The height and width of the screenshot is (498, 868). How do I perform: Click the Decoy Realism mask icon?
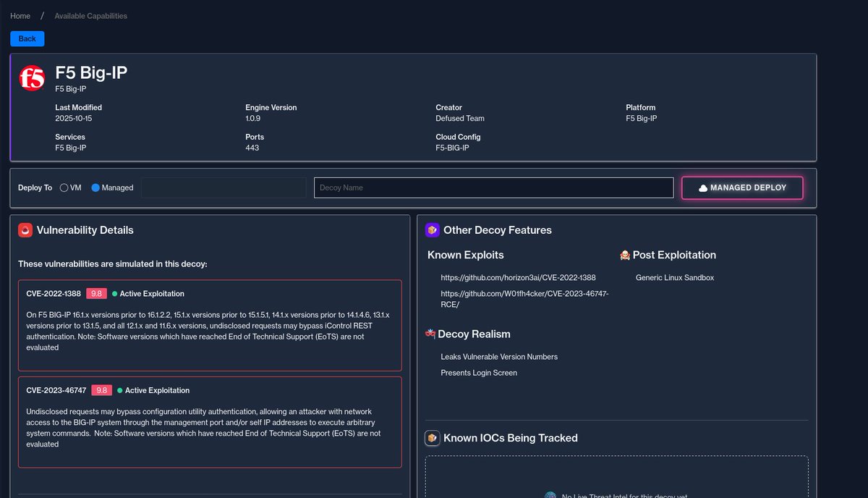(430, 334)
